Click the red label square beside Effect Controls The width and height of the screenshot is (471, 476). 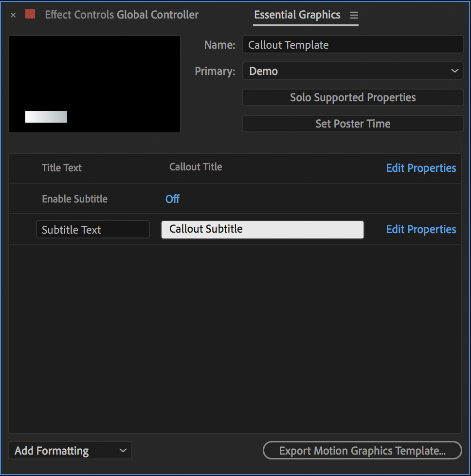30,14
